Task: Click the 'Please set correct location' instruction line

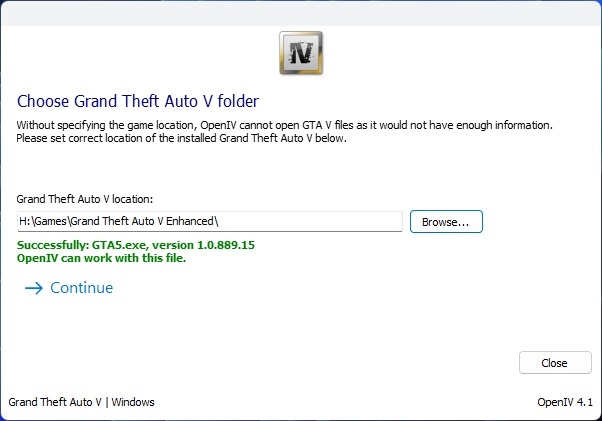Action: point(182,138)
